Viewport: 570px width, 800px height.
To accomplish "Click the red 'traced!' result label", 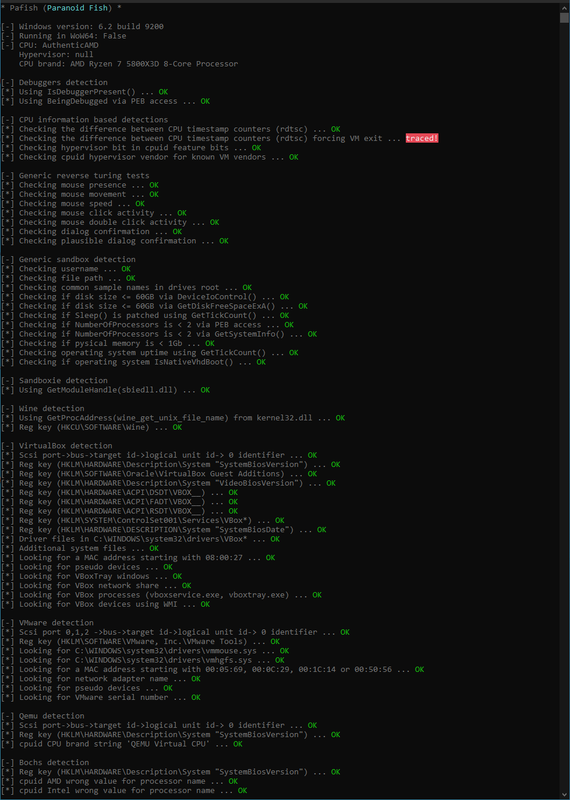I will (422, 138).
